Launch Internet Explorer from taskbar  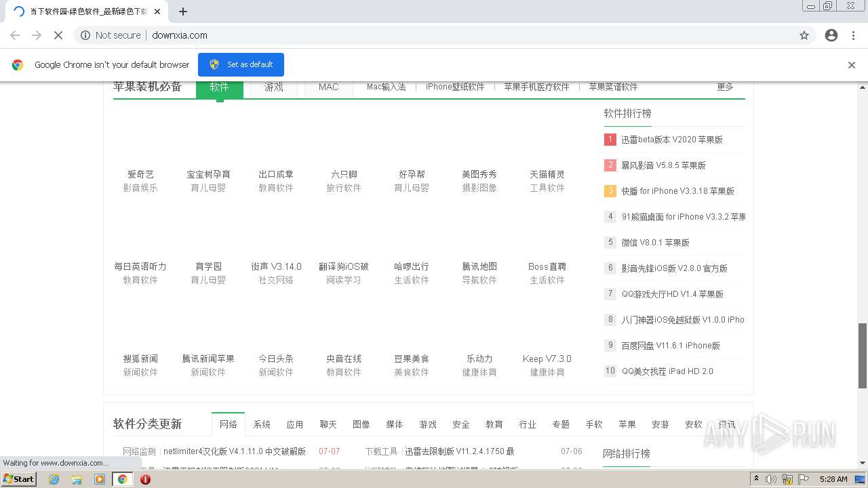(x=54, y=479)
